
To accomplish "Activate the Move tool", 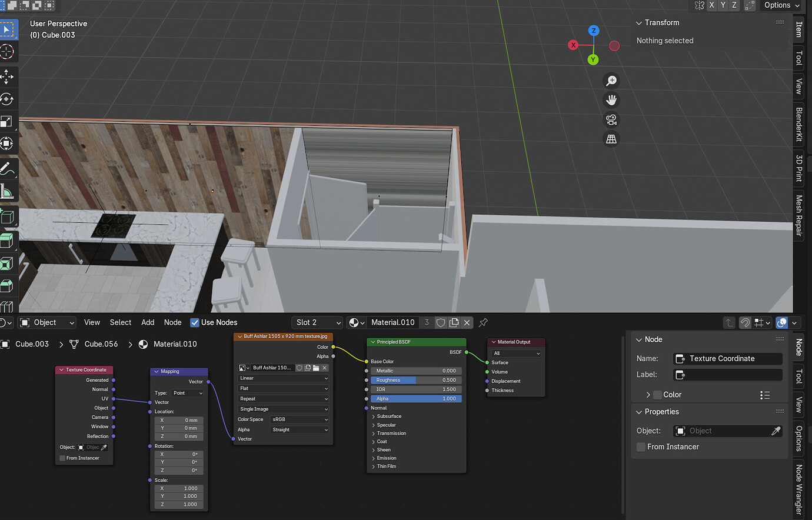I will click(x=7, y=76).
